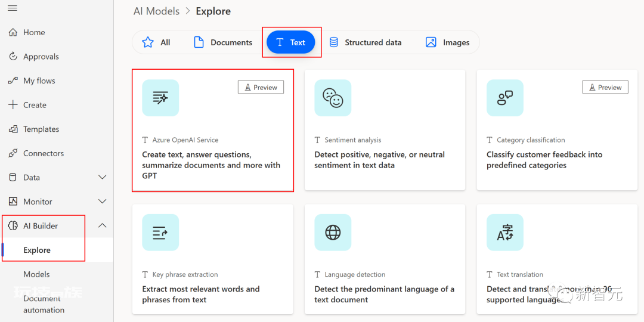Click the Home house icon in sidebar
Screen dimensions: 644x322
(x=13, y=32)
